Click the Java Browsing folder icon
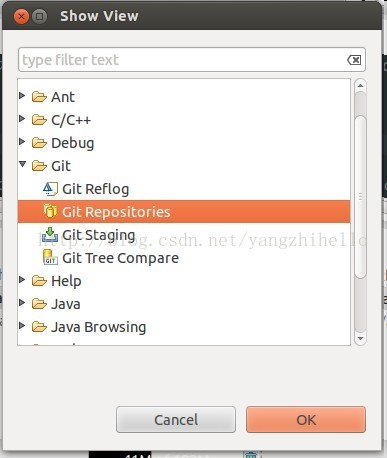The image size is (387, 458). (39, 327)
